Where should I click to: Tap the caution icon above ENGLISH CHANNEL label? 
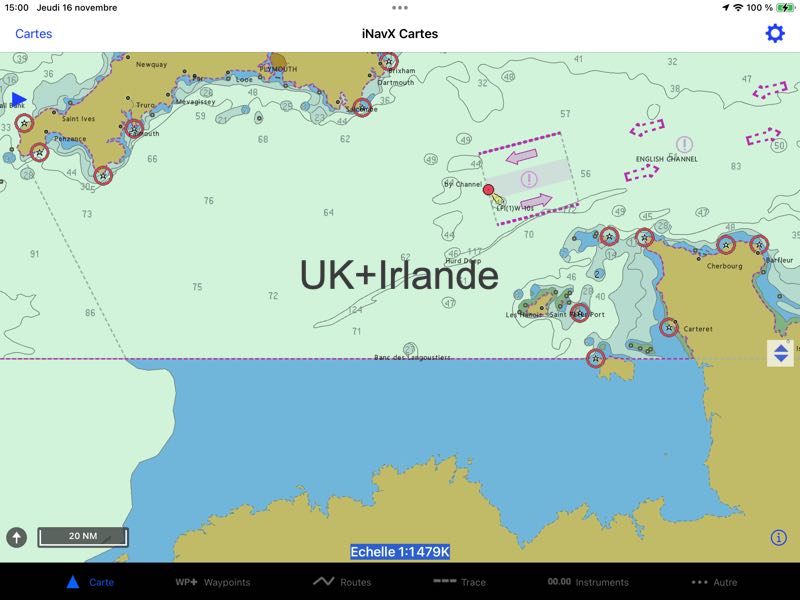tap(684, 144)
